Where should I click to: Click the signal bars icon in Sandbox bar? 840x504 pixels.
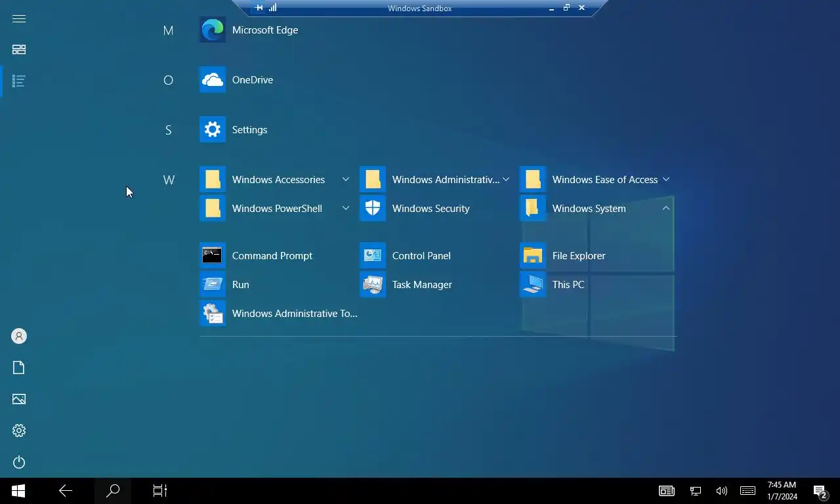point(273,8)
